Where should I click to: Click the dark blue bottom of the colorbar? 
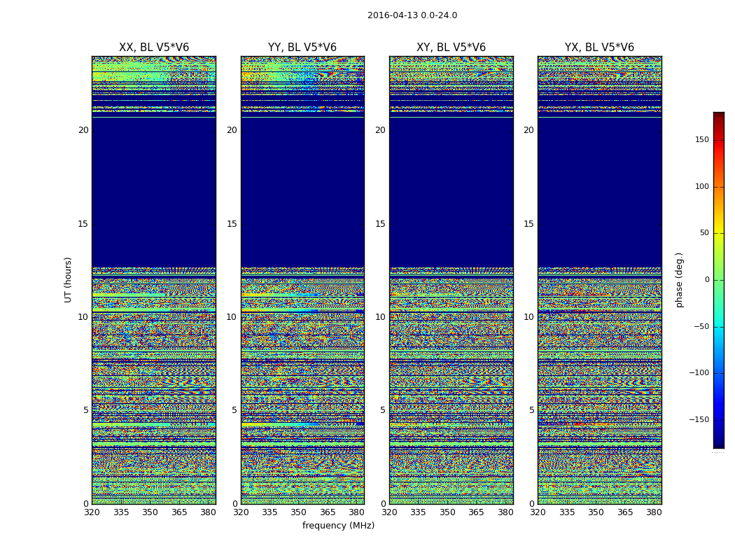pyautogui.click(x=718, y=444)
